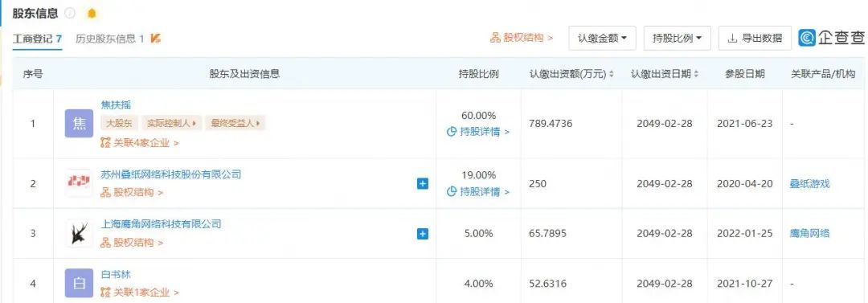This screenshot has height=303, width=868.
Task: Click the 关联产品/机构 column header
Action: pyautogui.click(x=823, y=74)
